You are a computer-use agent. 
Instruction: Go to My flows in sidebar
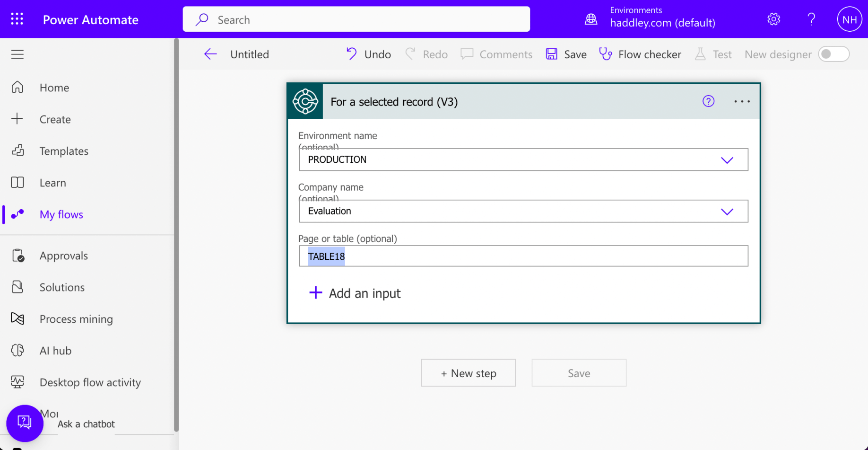tap(61, 214)
